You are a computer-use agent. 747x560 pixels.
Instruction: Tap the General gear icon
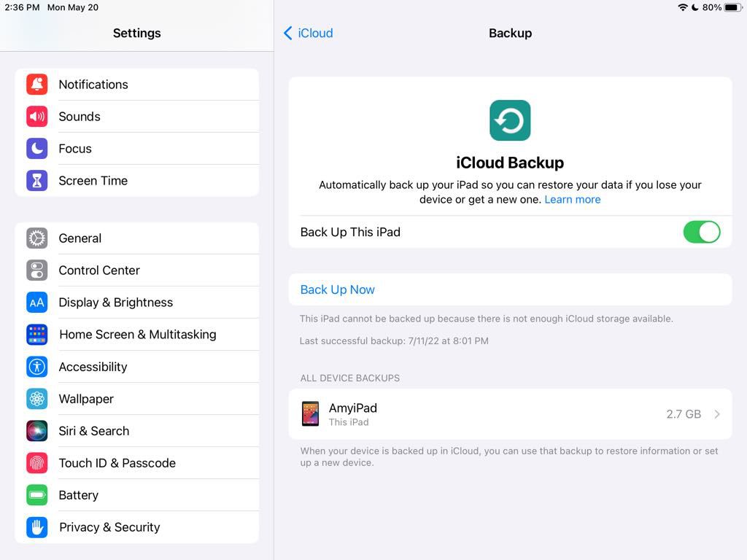point(36,238)
